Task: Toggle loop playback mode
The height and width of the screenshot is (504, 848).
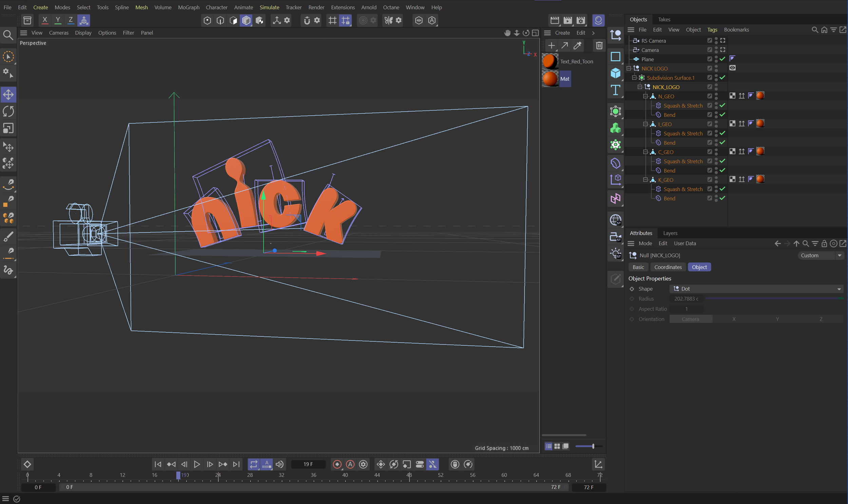Action: [x=254, y=464]
